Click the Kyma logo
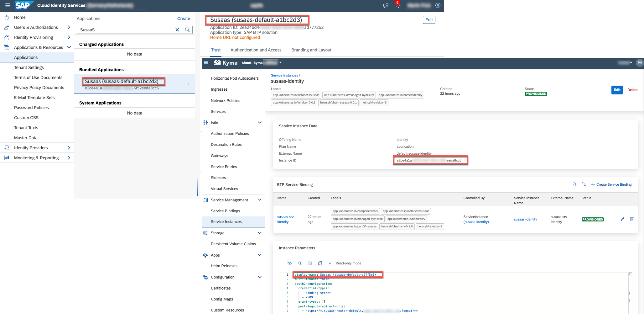 click(226, 63)
